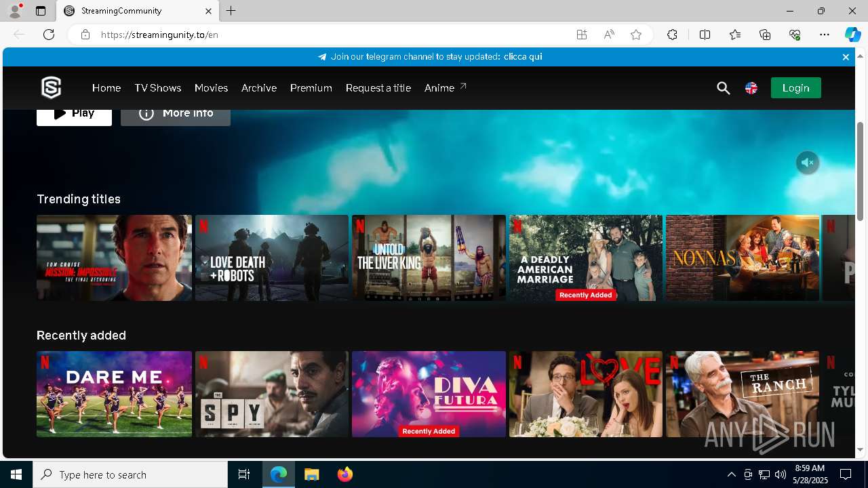Open the Love series thumbnail

pos(586,394)
